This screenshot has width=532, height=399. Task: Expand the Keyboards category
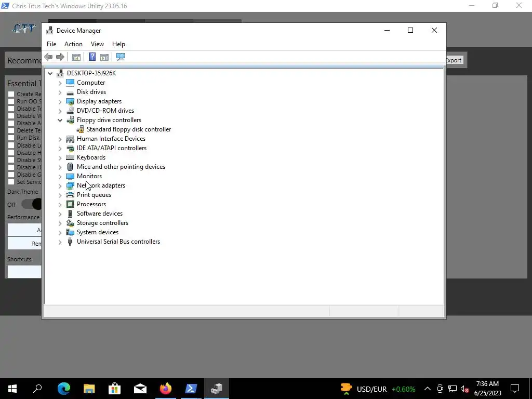point(60,158)
